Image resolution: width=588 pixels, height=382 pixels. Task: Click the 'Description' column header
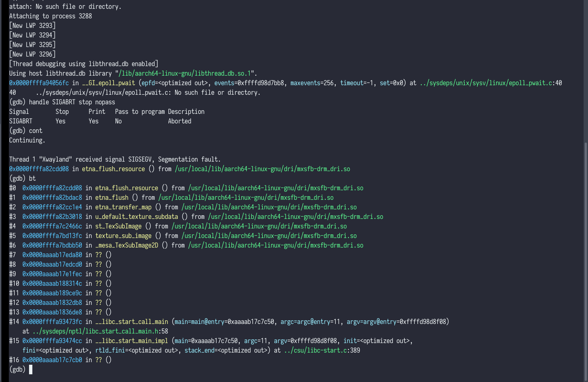[x=186, y=112]
